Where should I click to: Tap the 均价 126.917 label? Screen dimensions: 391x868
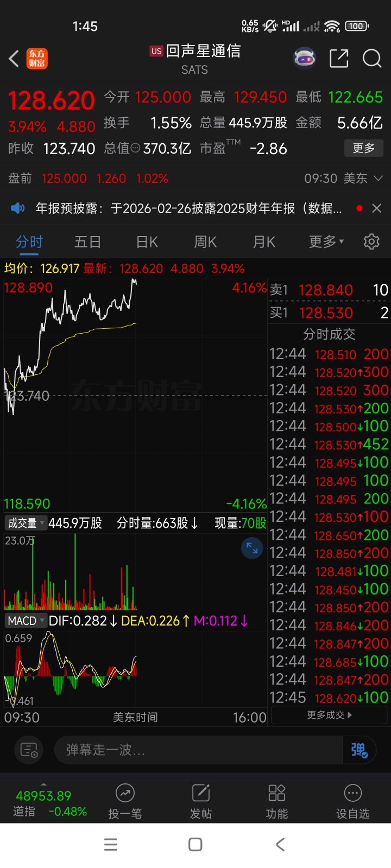[42, 269]
